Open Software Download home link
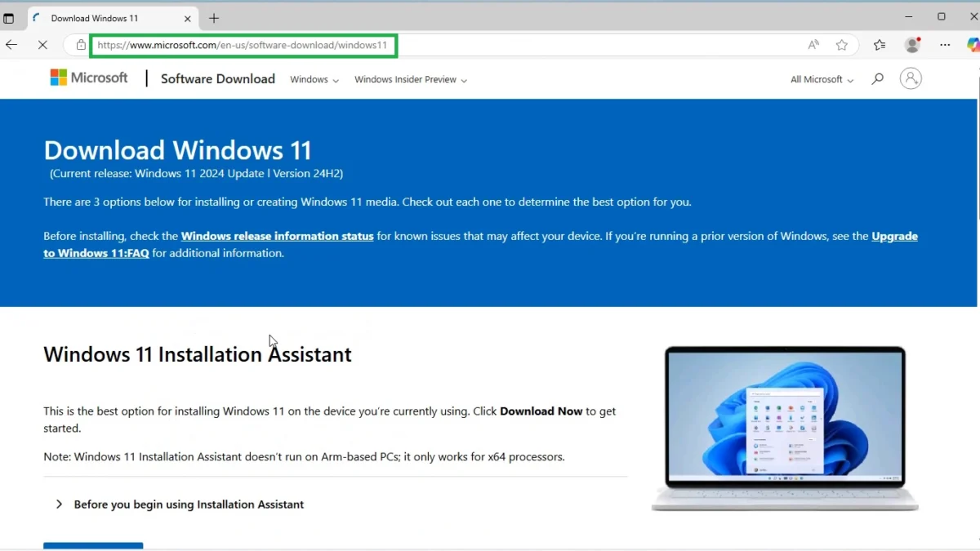The height and width of the screenshot is (551, 980). coord(218,78)
